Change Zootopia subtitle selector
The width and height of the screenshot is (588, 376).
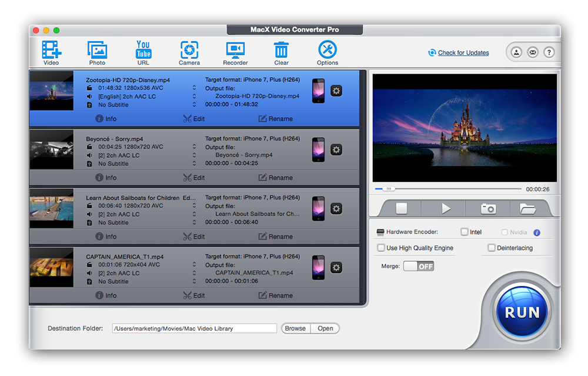pyautogui.click(x=194, y=105)
